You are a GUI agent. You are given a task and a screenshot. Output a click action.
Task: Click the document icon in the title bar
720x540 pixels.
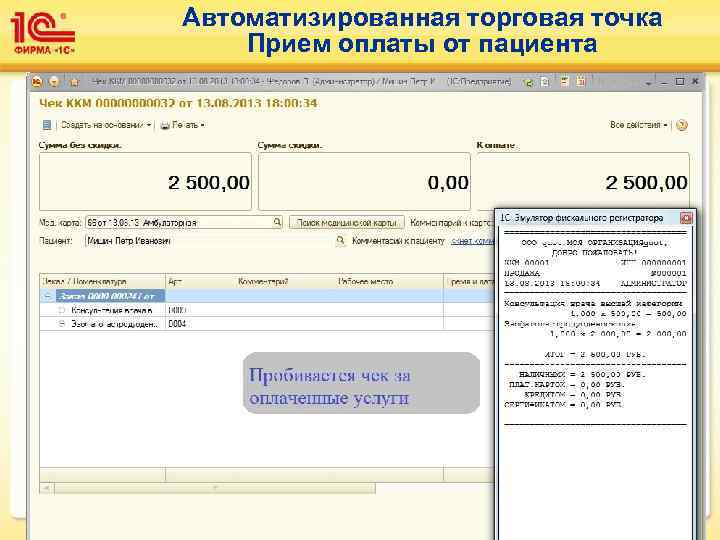[546, 82]
